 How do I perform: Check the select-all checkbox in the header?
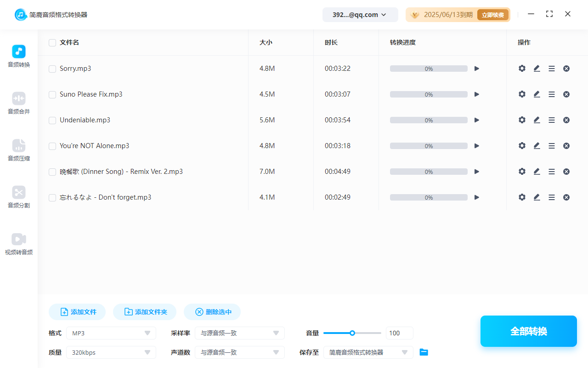coord(52,42)
